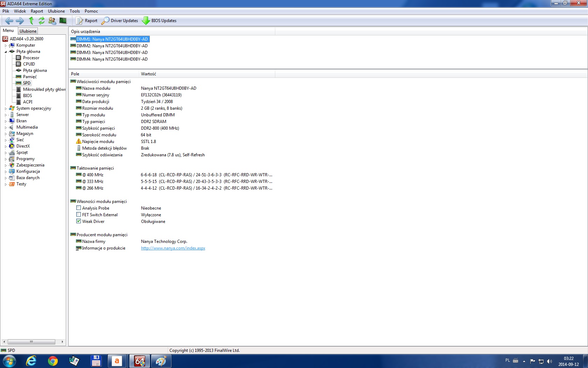Select the SPD tree entry

coord(27,83)
